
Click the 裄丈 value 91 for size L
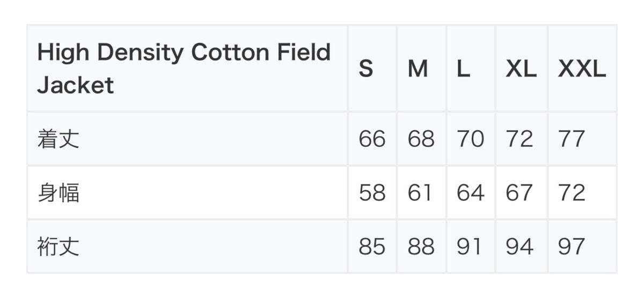[469, 247]
